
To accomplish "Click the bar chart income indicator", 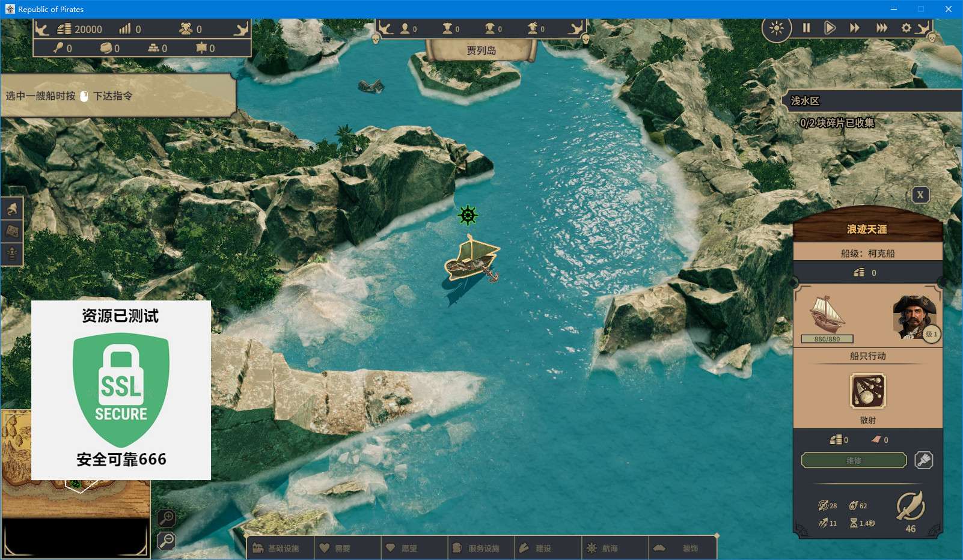I will (x=124, y=28).
